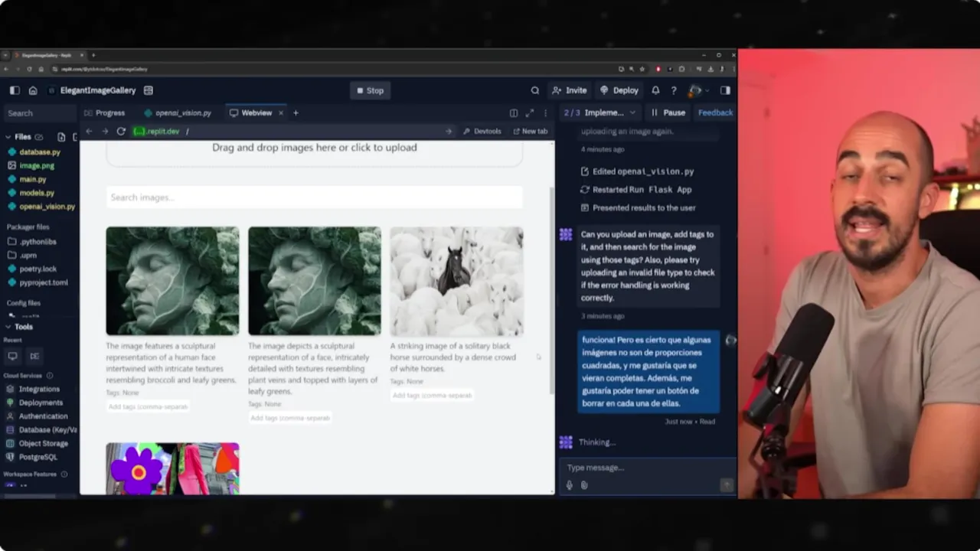Open the help question mark icon
This screenshot has width=980, height=551.
674,90
